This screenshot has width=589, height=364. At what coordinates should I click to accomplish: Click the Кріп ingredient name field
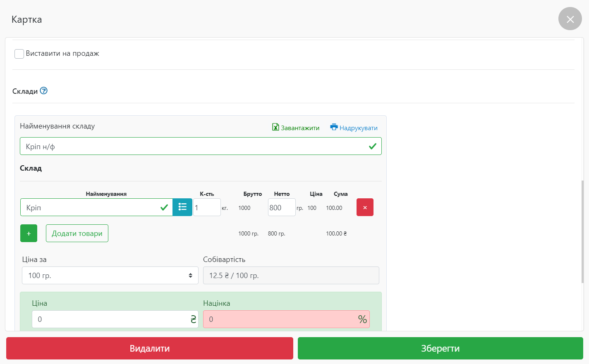91,207
